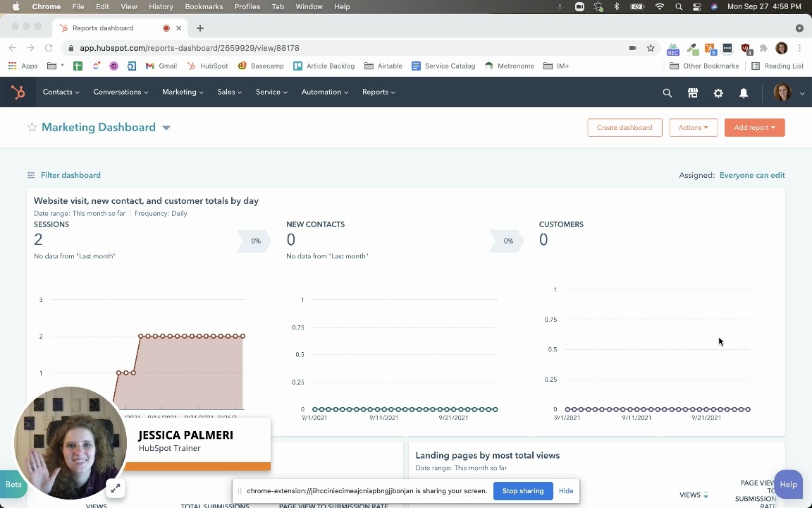Viewport: 812px width, 508px height.
Task: Click the Filter dashboard icon
Action: pyautogui.click(x=31, y=175)
